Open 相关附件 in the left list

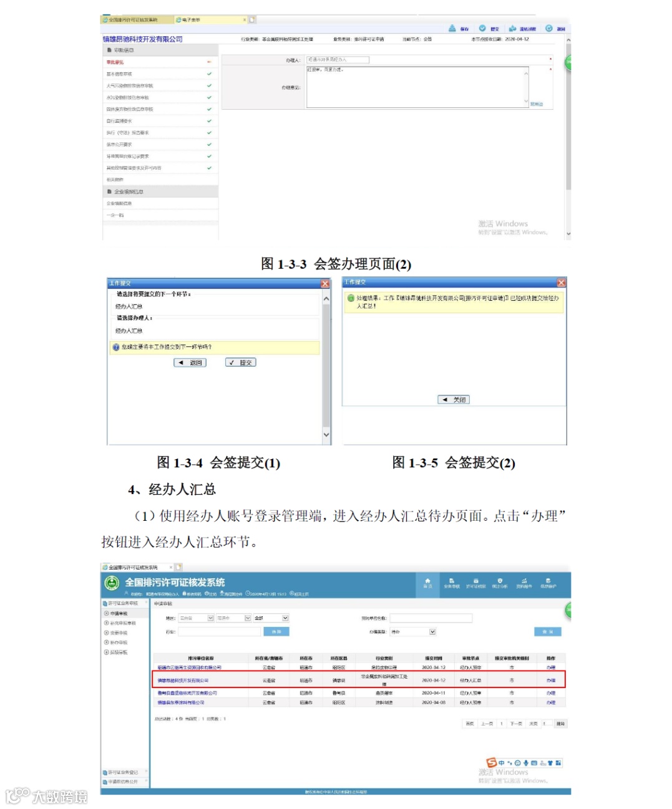click(160, 180)
